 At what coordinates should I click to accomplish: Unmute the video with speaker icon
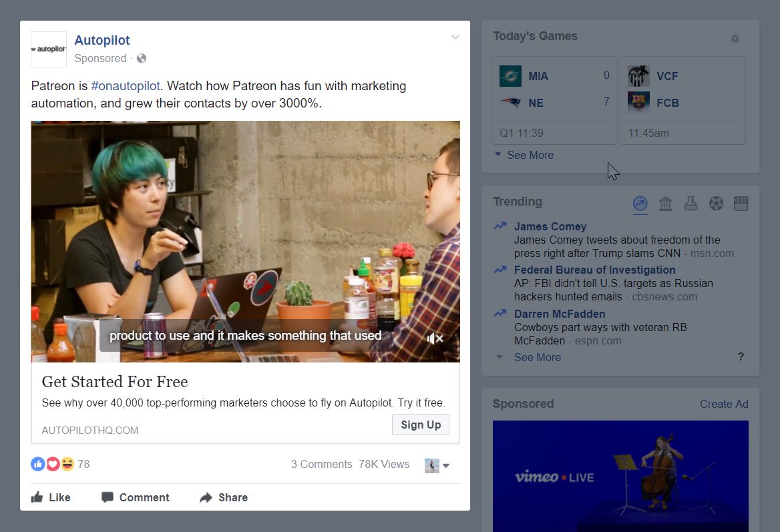[x=435, y=338]
